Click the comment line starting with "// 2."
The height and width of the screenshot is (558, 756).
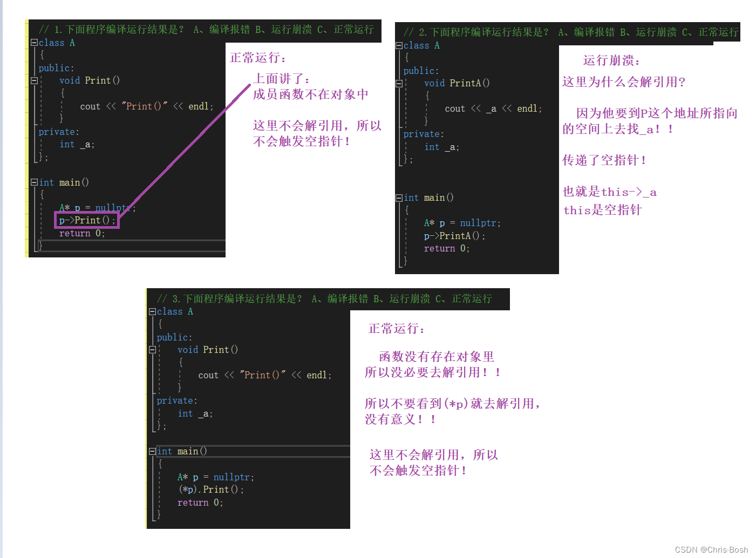point(571,32)
